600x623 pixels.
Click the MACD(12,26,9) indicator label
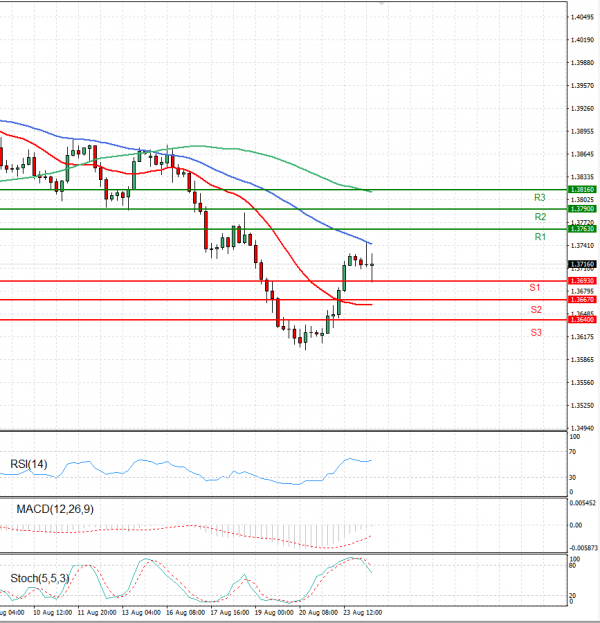click(55, 509)
